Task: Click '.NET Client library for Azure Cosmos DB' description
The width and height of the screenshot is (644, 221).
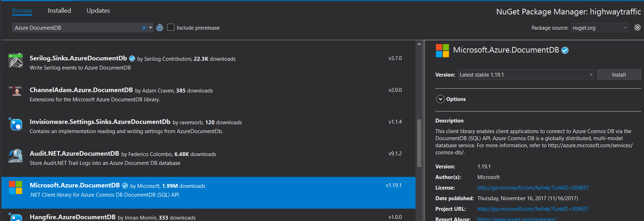Action: click(x=104, y=195)
